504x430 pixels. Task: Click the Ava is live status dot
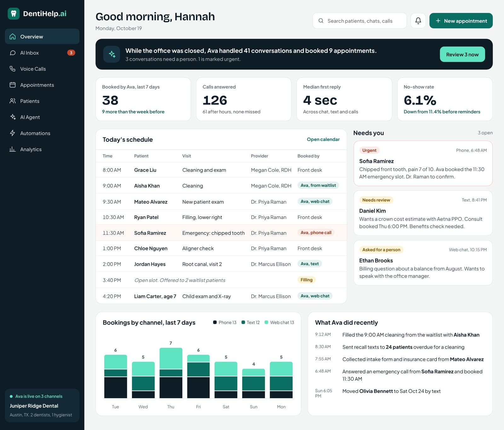[11, 396]
